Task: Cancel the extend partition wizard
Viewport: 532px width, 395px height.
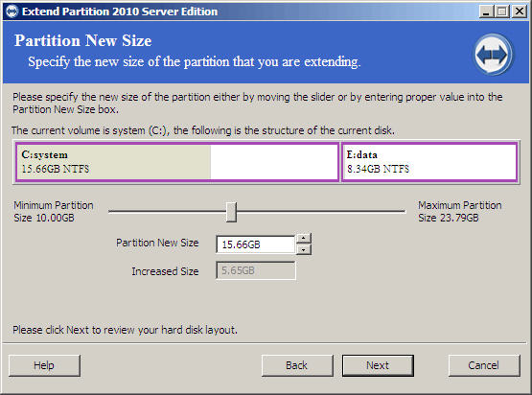Action: 483,365
